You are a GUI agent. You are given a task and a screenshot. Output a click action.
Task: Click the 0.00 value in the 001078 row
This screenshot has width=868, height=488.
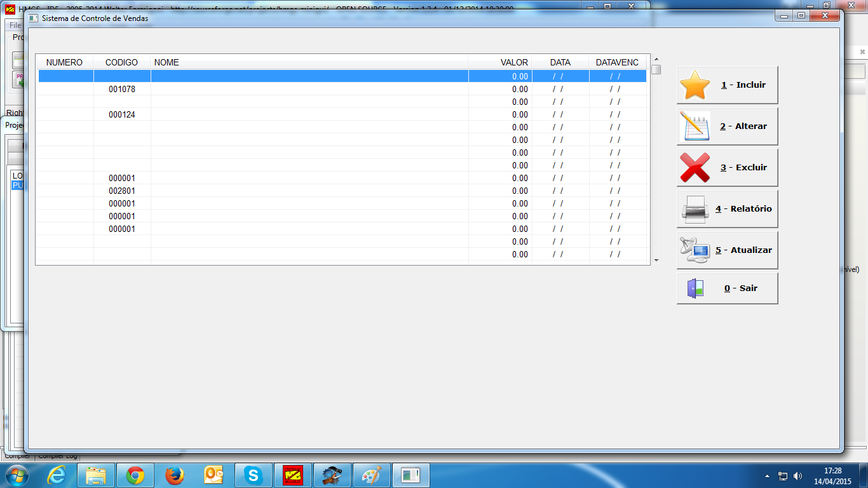pos(520,89)
